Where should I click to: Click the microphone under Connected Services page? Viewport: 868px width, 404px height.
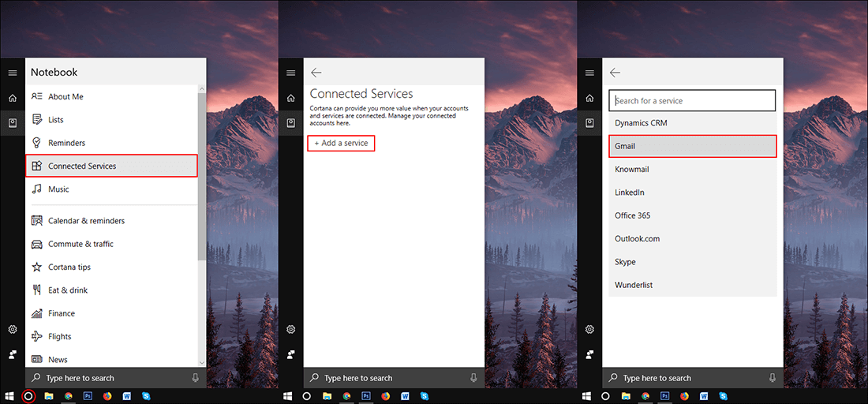(474, 378)
